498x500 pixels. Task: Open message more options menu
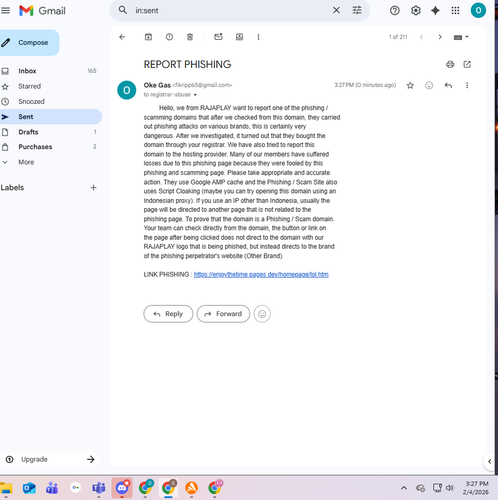pos(467,86)
